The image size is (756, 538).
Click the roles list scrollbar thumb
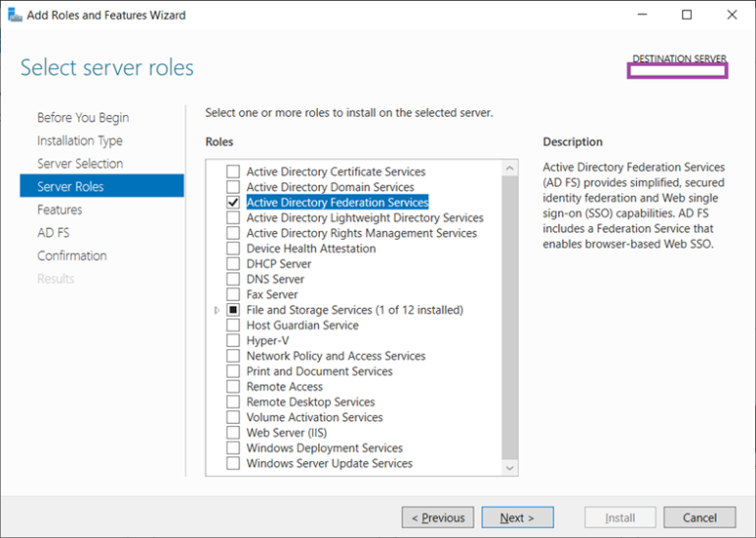(x=510, y=318)
